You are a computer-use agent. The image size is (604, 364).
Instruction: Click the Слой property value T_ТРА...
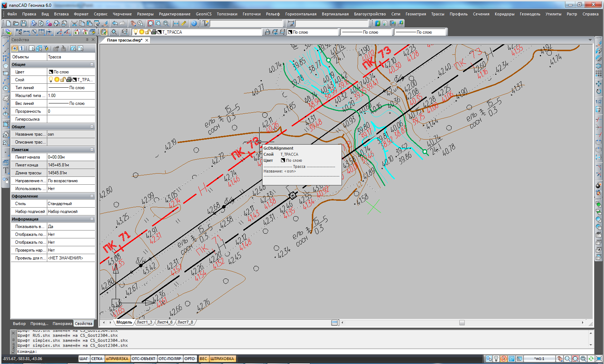71,80
